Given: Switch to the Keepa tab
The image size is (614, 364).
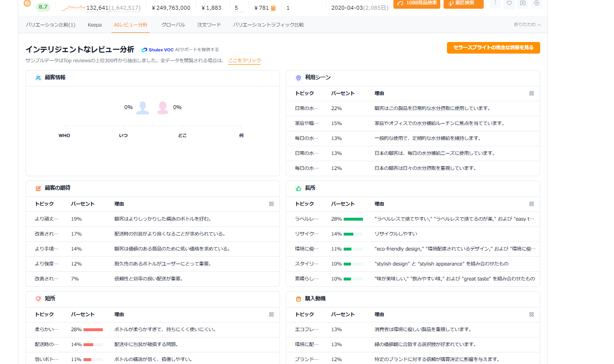Looking at the screenshot, I should click(x=95, y=25).
